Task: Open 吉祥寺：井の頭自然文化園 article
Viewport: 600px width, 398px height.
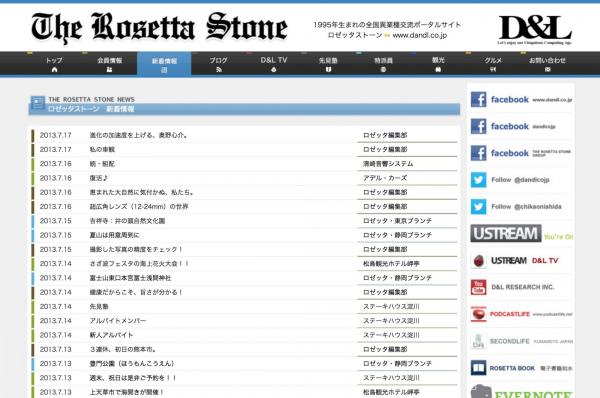Action: [127, 221]
